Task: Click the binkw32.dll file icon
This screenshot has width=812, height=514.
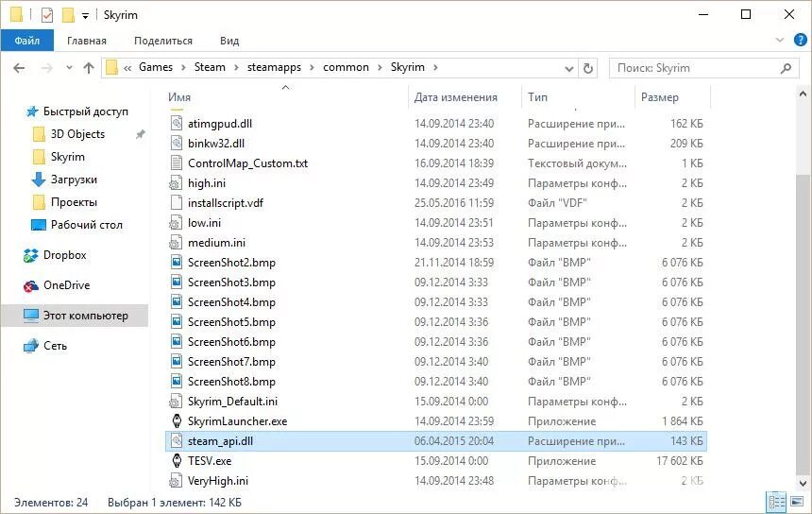Action: [x=177, y=143]
